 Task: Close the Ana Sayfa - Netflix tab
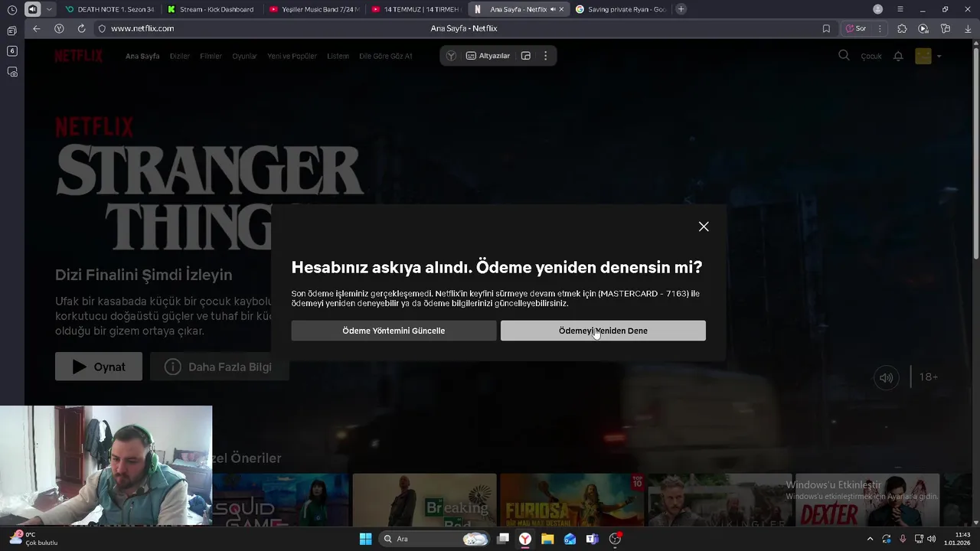point(561,9)
